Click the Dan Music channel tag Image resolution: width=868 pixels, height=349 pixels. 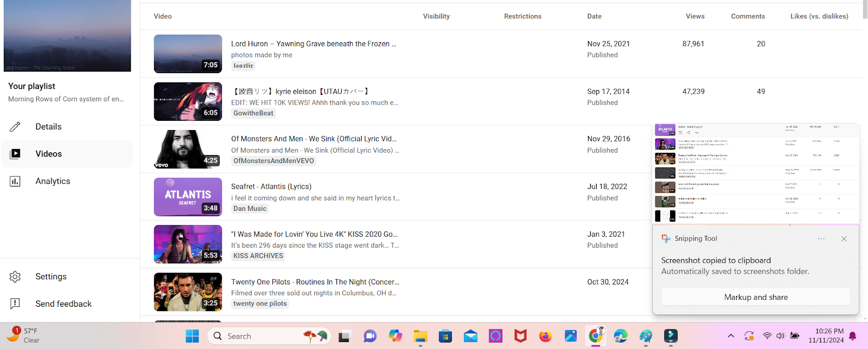click(x=250, y=209)
